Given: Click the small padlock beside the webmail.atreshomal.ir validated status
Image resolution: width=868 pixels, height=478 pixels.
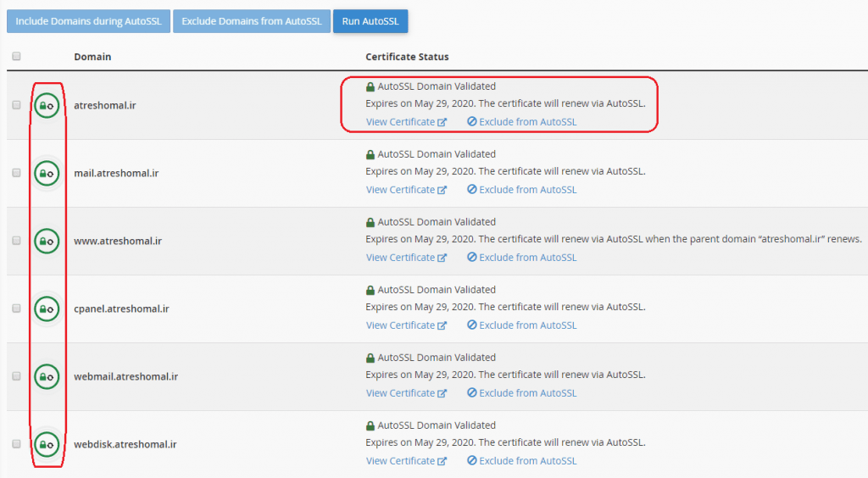Looking at the screenshot, I should pyautogui.click(x=370, y=358).
